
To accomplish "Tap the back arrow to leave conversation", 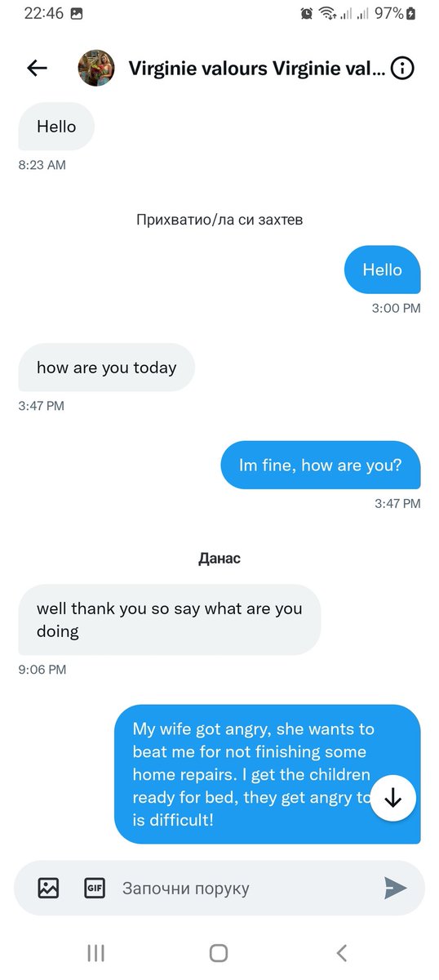I will 38,69.
